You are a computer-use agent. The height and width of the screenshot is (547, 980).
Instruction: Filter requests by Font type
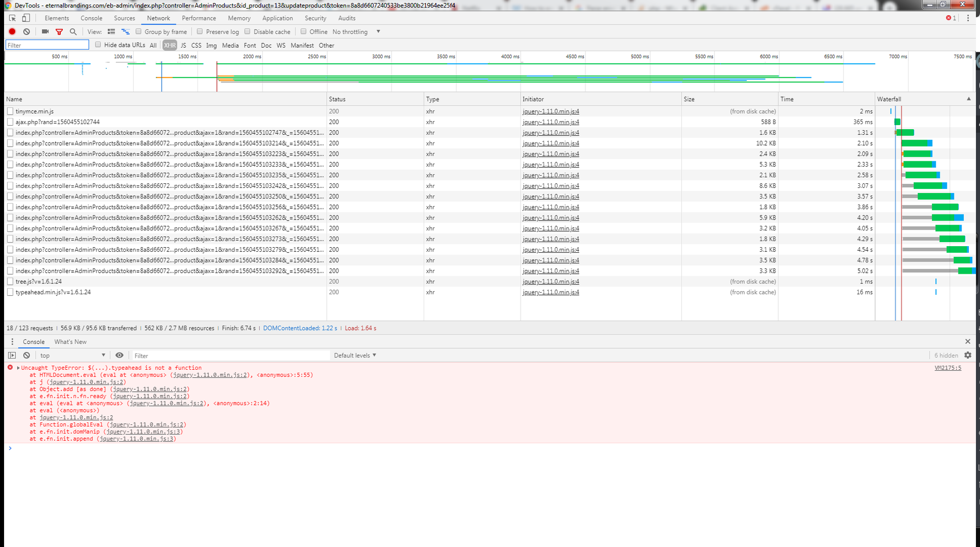(250, 45)
